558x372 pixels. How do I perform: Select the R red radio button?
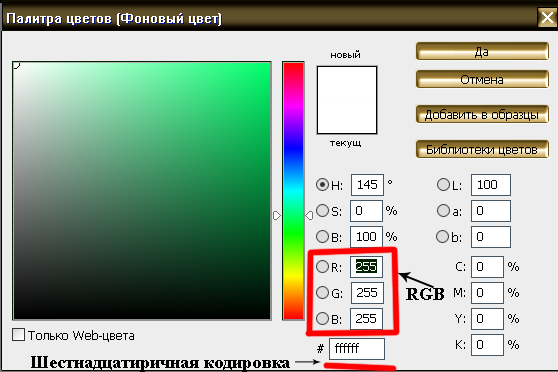322,266
